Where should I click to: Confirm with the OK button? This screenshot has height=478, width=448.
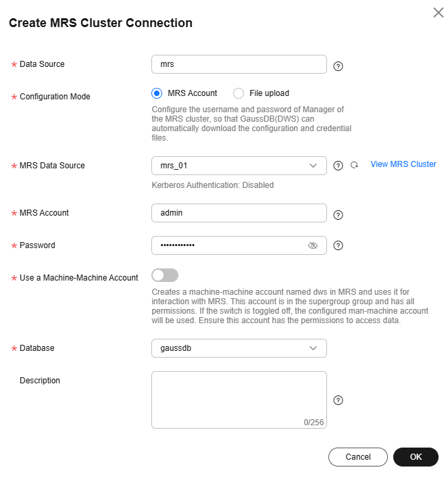pyautogui.click(x=416, y=457)
